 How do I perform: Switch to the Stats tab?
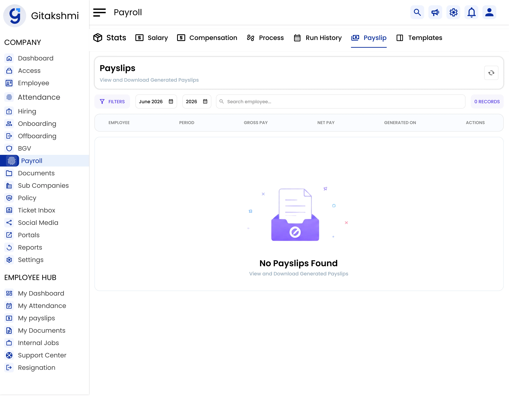(x=110, y=38)
